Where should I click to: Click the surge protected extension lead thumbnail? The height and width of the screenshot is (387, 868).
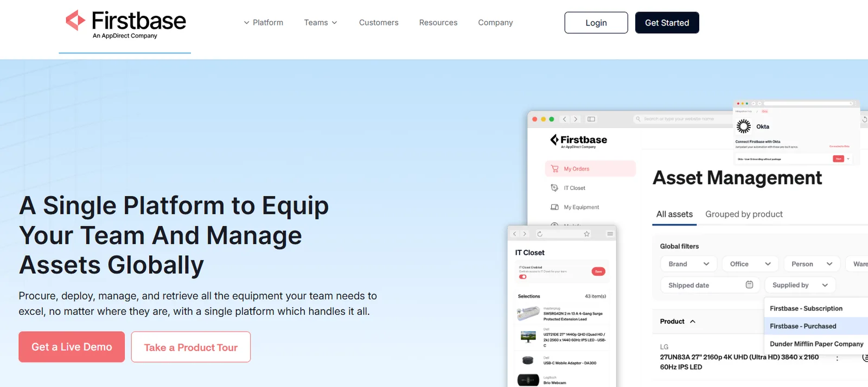528,313
